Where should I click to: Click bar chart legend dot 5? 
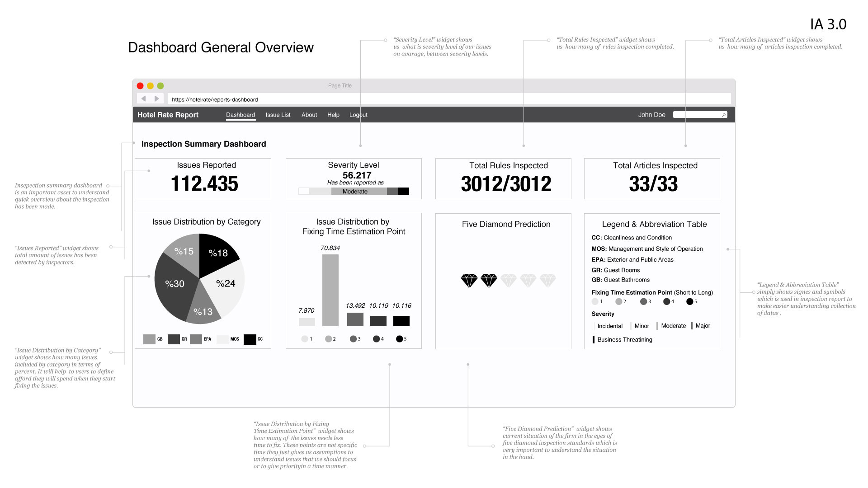click(399, 339)
